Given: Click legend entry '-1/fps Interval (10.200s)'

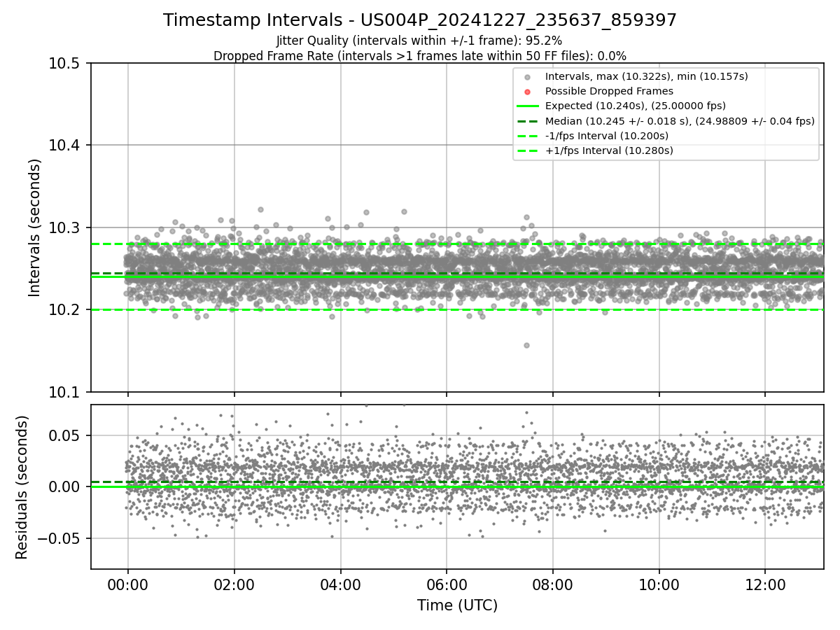Looking at the screenshot, I should pyautogui.click(x=606, y=135).
